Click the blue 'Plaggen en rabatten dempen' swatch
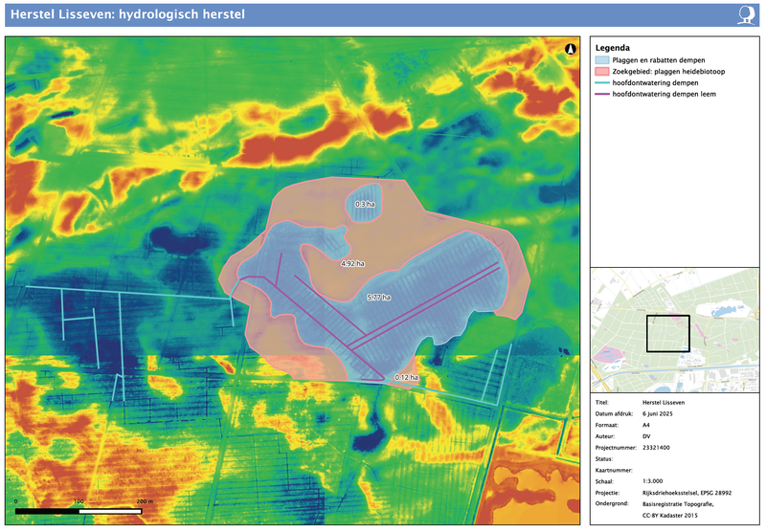 (602, 60)
